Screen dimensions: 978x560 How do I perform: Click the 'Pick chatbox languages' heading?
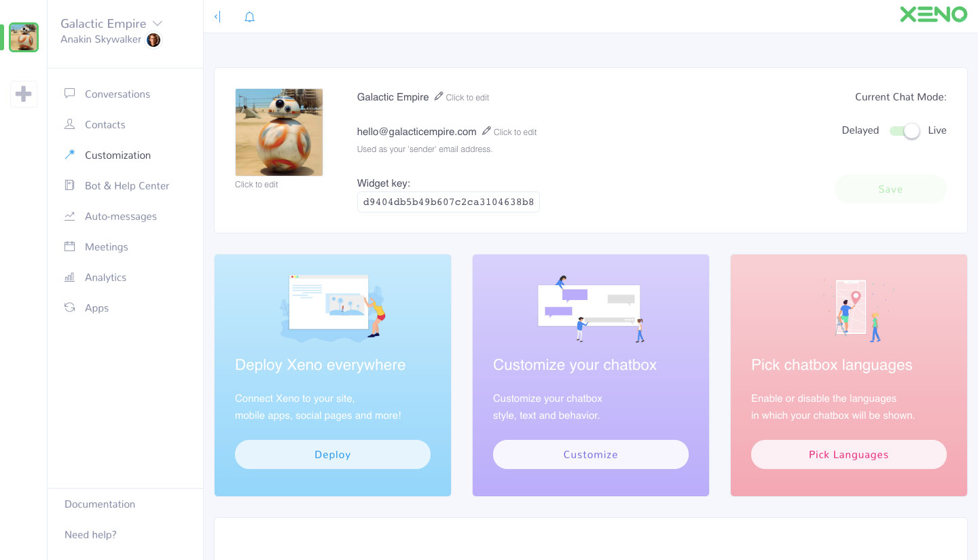point(831,365)
